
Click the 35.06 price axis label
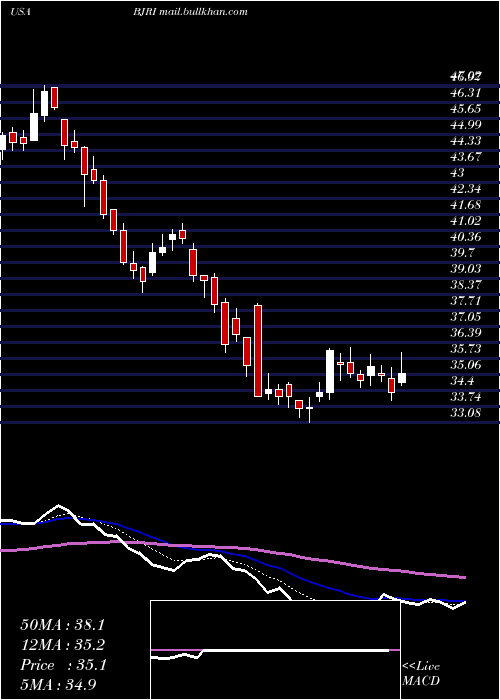(x=467, y=365)
